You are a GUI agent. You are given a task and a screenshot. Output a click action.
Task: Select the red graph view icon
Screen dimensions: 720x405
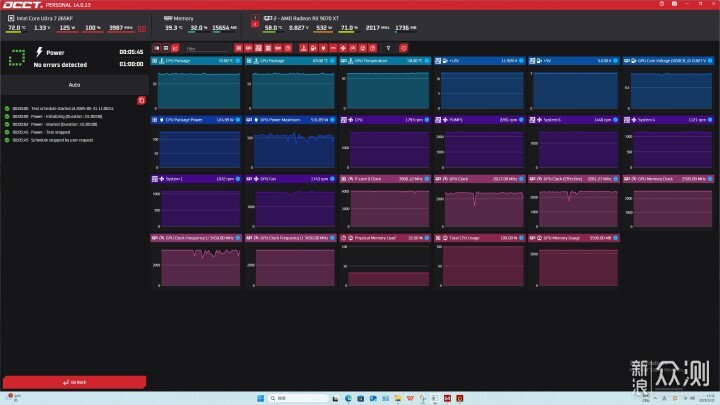click(x=175, y=48)
